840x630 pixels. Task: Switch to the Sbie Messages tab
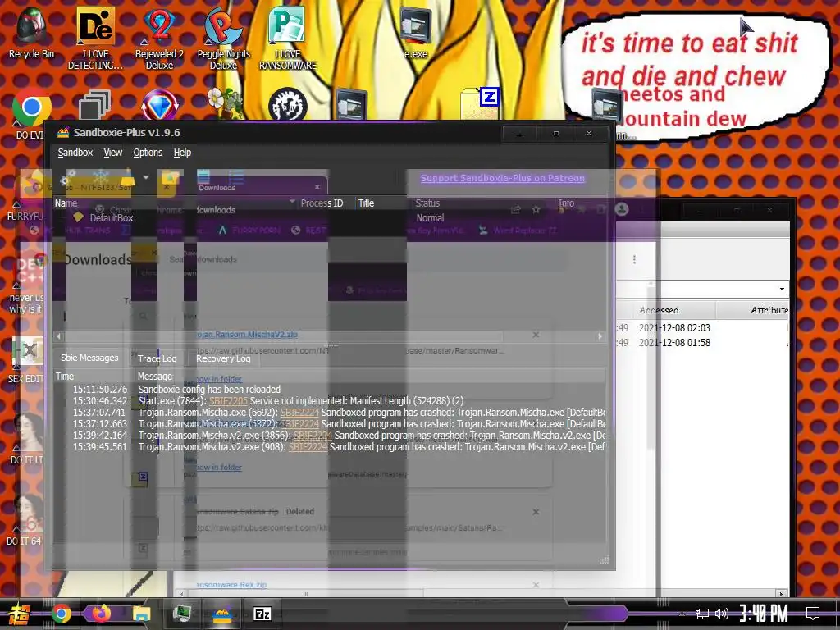coord(89,358)
